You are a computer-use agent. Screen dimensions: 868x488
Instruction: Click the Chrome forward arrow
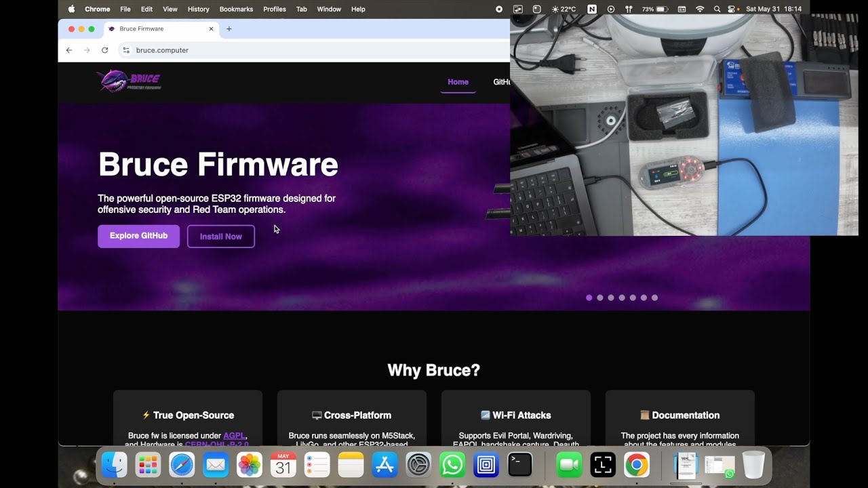tap(87, 50)
